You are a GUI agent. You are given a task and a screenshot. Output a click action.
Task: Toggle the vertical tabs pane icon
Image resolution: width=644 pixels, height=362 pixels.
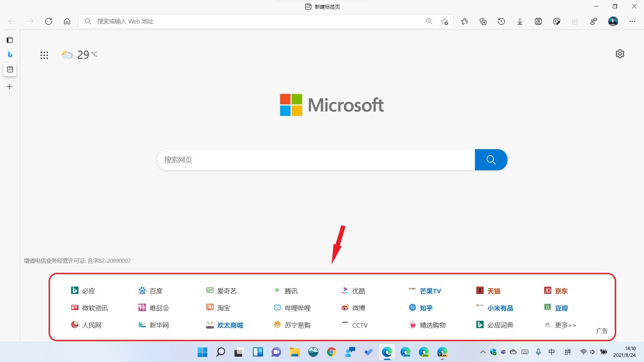click(10, 40)
